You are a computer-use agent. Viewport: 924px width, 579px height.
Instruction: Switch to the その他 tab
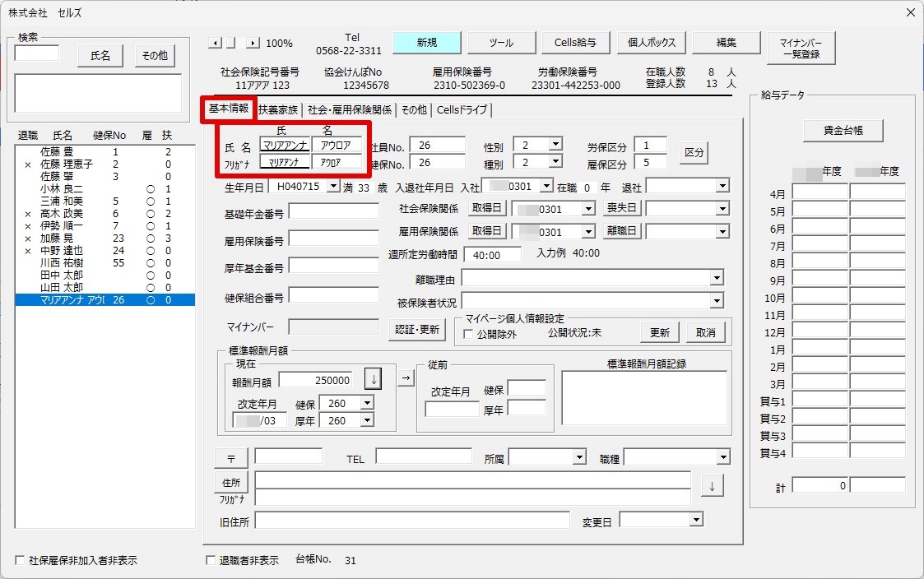[x=414, y=110]
